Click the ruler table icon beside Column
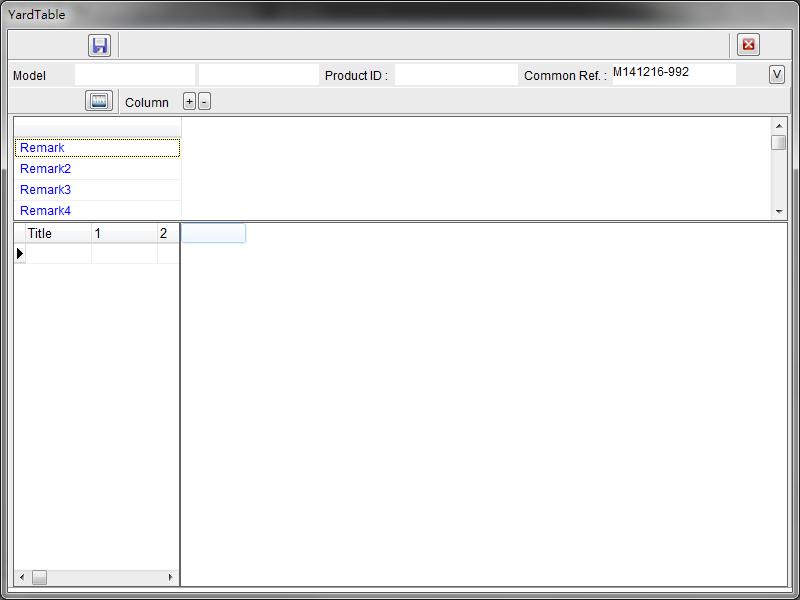Screen dimensions: 800x600 coord(98,101)
